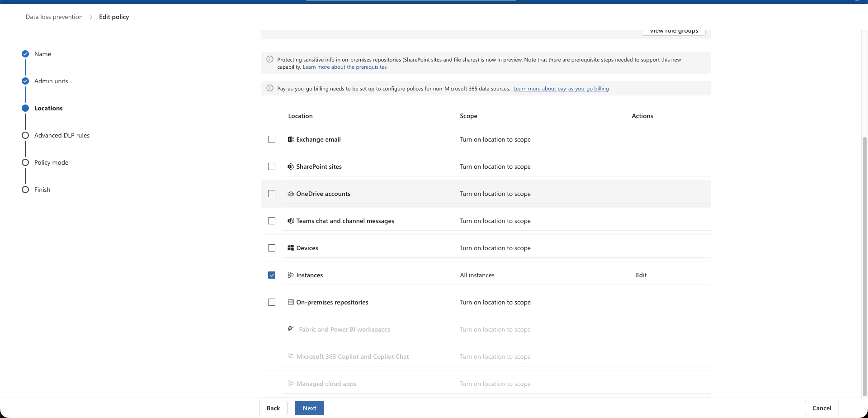
Task: Select Teams chat and channel messages checkbox
Action: [x=272, y=221]
